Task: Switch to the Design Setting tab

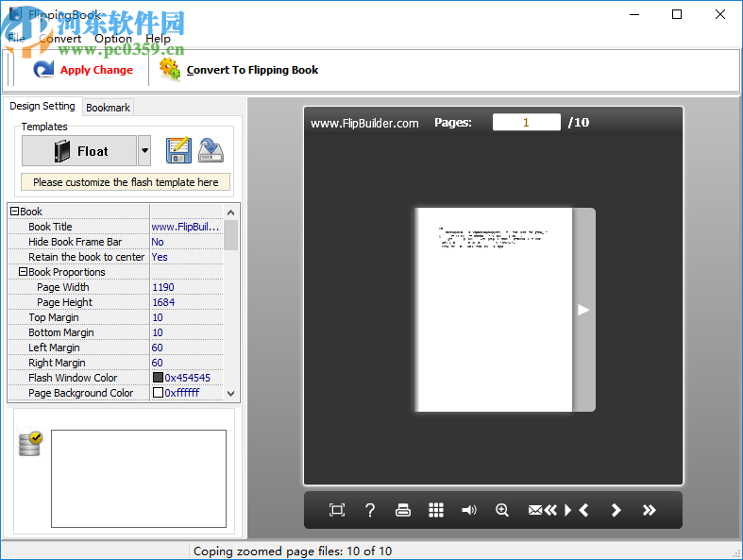Action: tap(42, 106)
